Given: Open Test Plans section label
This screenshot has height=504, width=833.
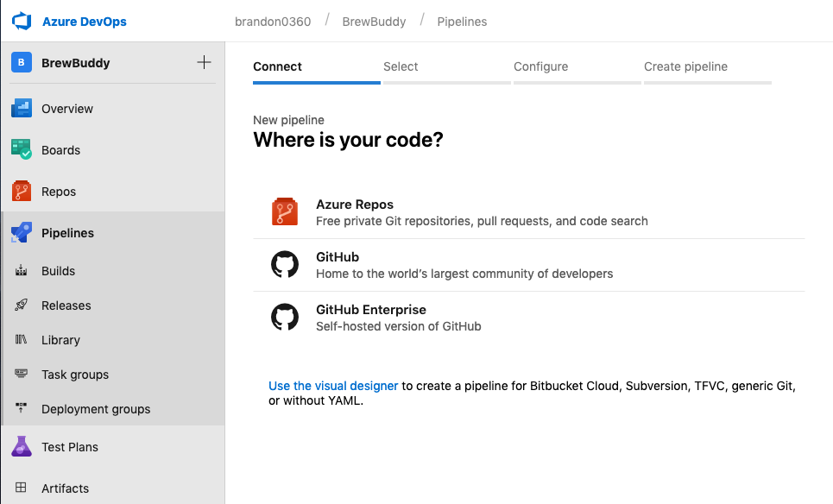Looking at the screenshot, I should [x=70, y=447].
